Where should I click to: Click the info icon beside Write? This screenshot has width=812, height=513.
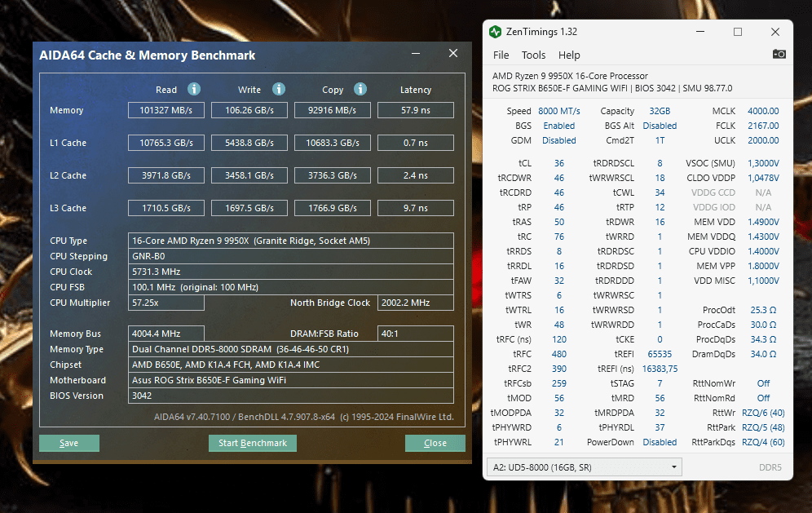(279, 89)
